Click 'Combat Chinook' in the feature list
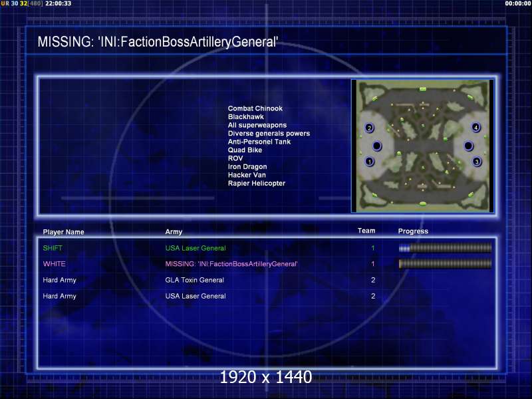532x399 pixels. pos(255,108)
